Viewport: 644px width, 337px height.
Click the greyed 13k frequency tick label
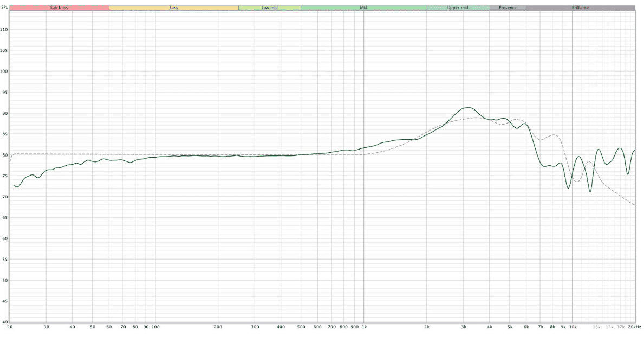[597, 327]
